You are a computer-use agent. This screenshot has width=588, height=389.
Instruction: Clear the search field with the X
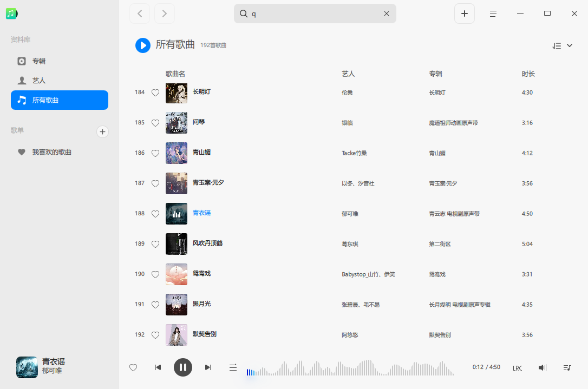pos(386,14)
